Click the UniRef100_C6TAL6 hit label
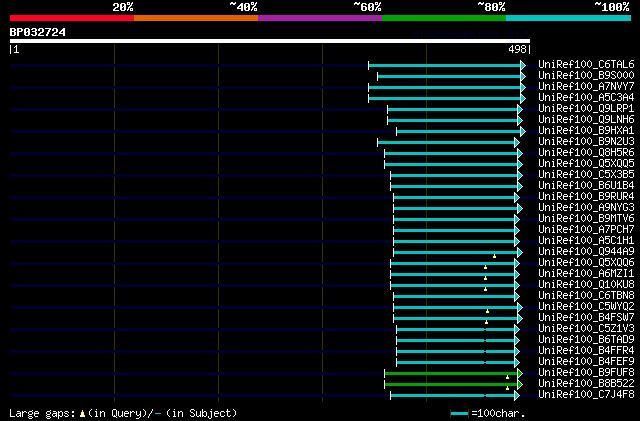Viewport: 640px width, 421px height. 586,65
